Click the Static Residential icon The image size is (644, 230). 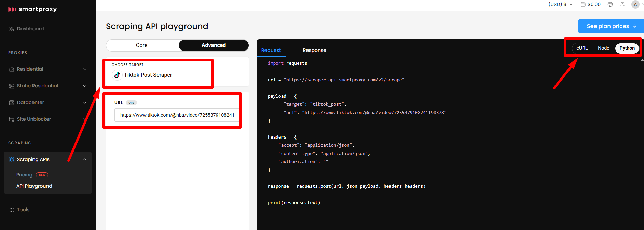[12, 86]
